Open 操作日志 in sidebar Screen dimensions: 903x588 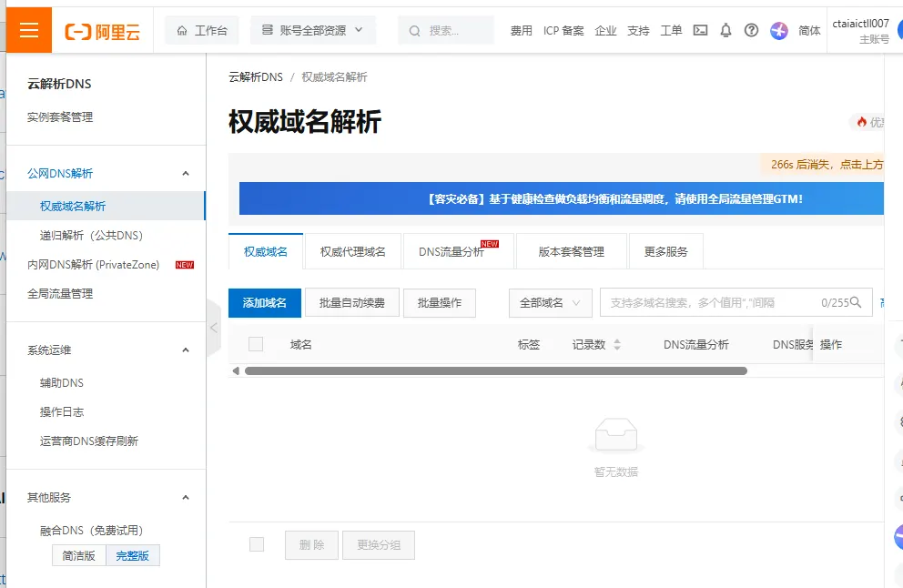pos(62,411)
